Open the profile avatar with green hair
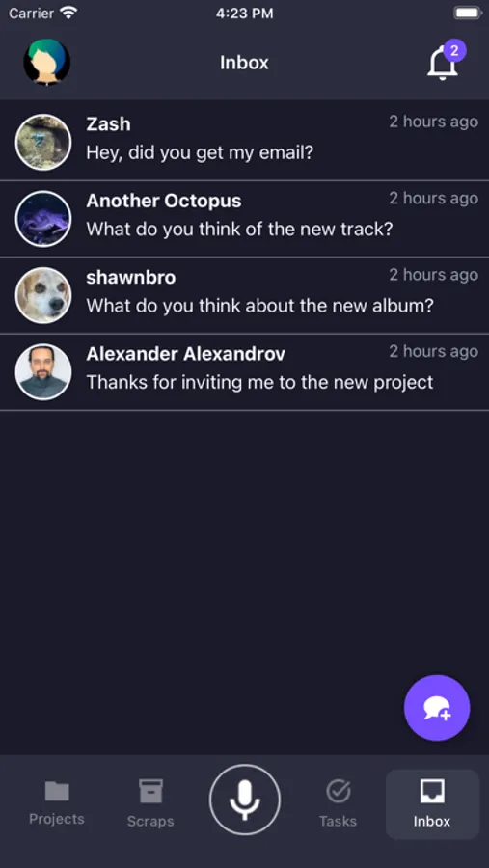Image resolution: width=489 pixels, height=868 pixels. [x=47, y=62]
